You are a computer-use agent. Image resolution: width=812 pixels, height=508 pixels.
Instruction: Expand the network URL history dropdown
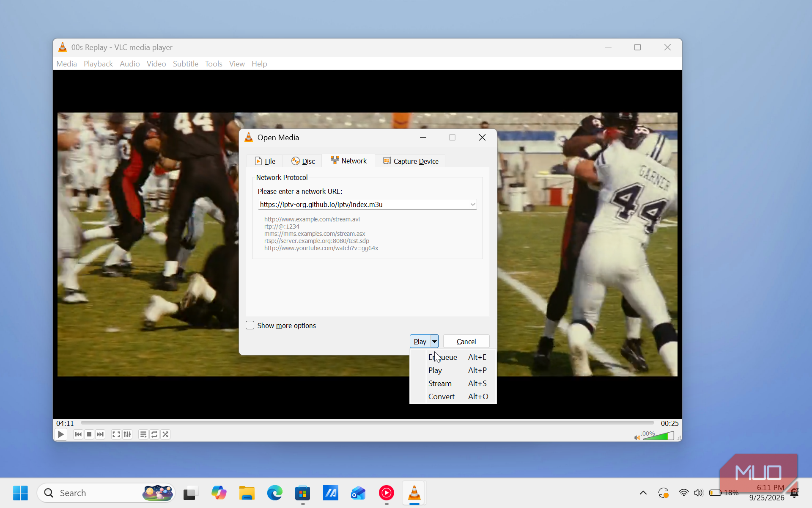(x=473, y=204)
